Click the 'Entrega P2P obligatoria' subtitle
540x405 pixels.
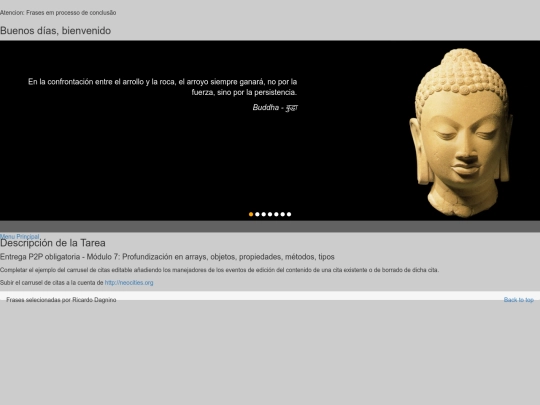click(167, 257)
